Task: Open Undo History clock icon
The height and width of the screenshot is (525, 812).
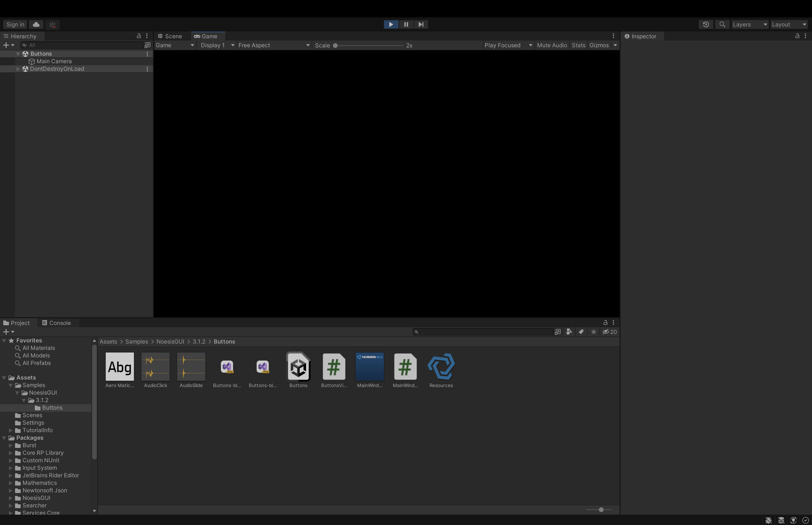Action: coord(706,24)
